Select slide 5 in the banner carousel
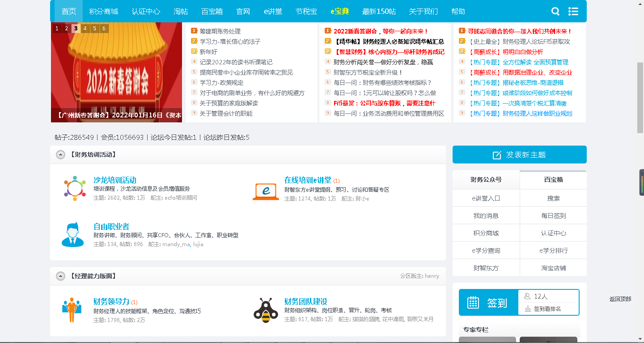Viewport: 644px width, 343px height. click(x=94, y=29)
